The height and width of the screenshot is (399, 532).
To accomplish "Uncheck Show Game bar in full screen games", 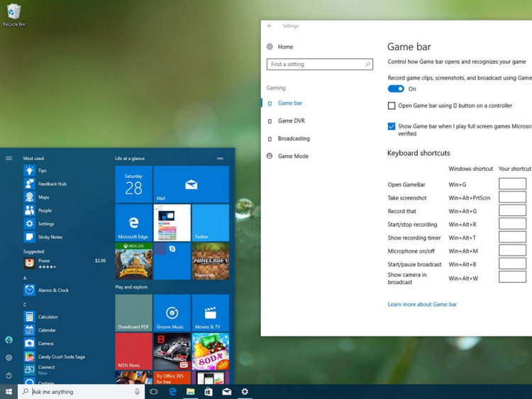I will 392,126.
